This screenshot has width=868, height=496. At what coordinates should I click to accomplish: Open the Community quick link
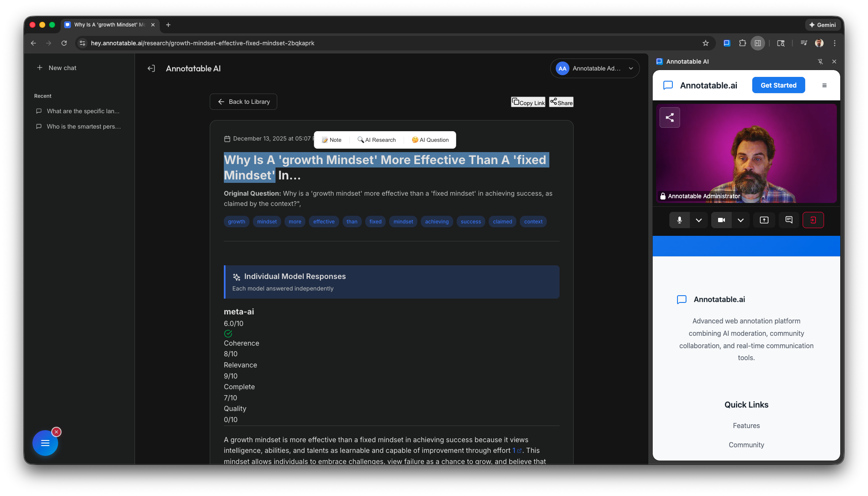[x=746, y=445]
